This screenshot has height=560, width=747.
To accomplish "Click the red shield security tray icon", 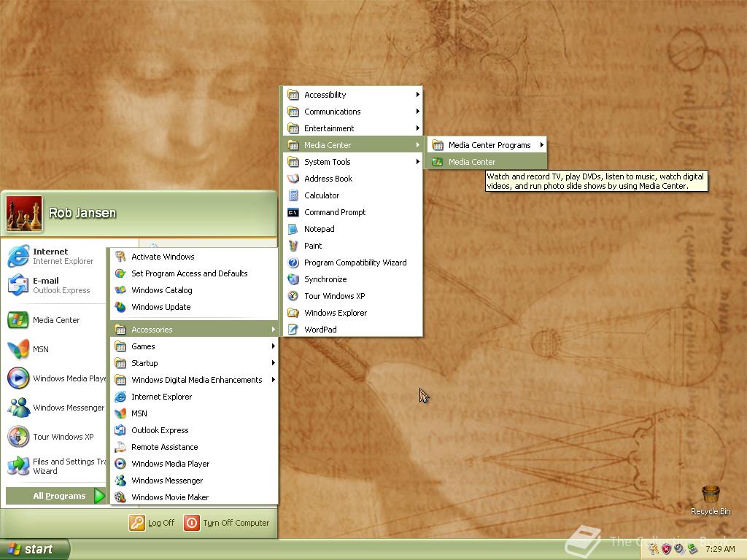I will click(667, 550).
